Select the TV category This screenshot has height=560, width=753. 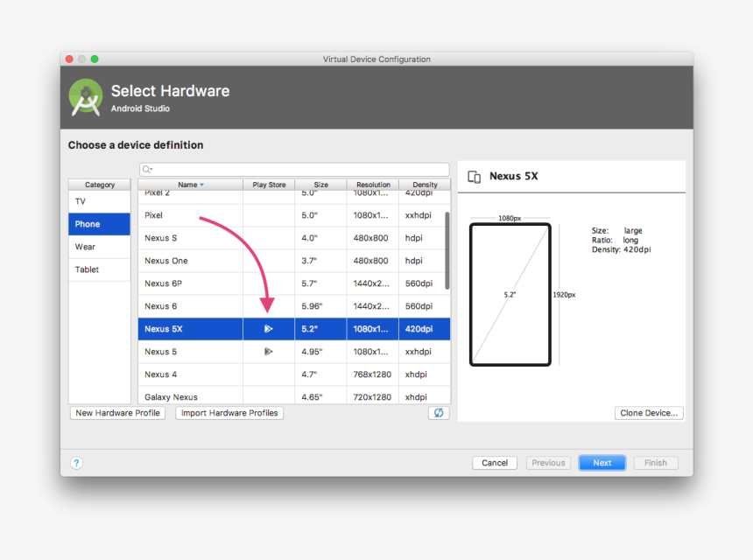tap(100, 201)
